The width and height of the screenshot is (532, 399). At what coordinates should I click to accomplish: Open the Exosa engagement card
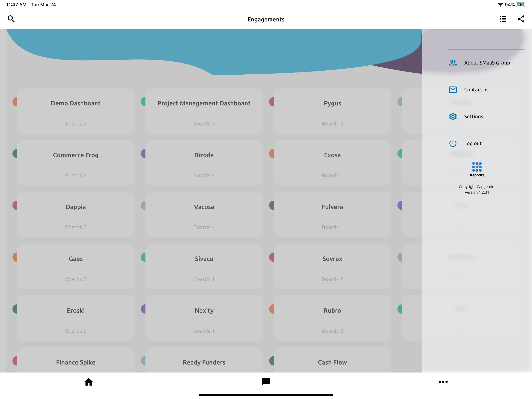(x=332, y=163)
